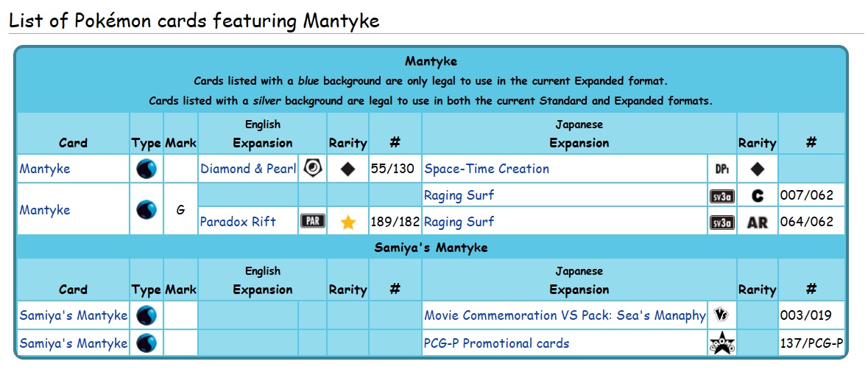This screenshot has height=378, width=868.
Task: Click the C rarity icon for Raging Surf
Action: pos(758,196)
